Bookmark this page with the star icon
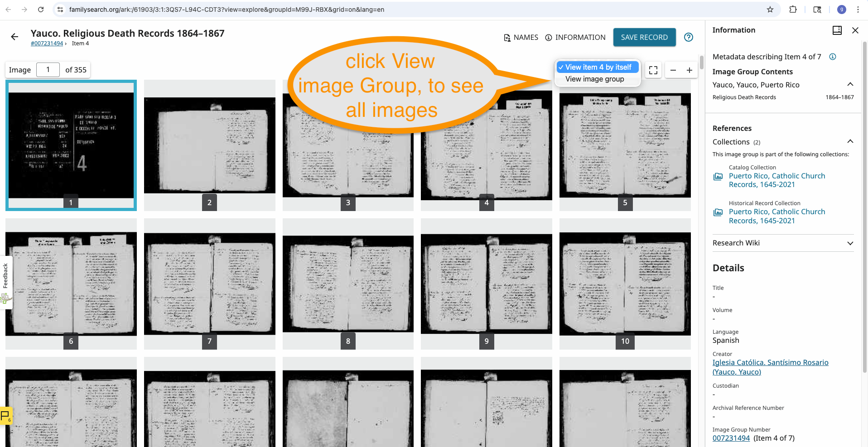The image size is (868, 447). pos(770,10)
